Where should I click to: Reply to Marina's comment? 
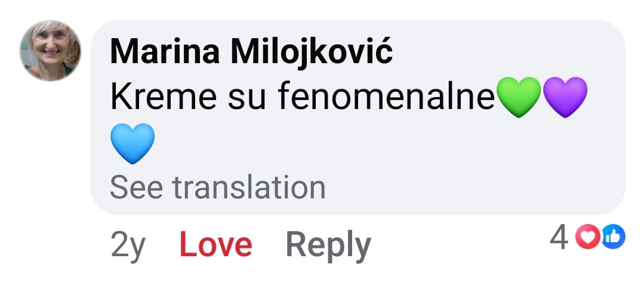pyautogui.click(x=328, y=245)
